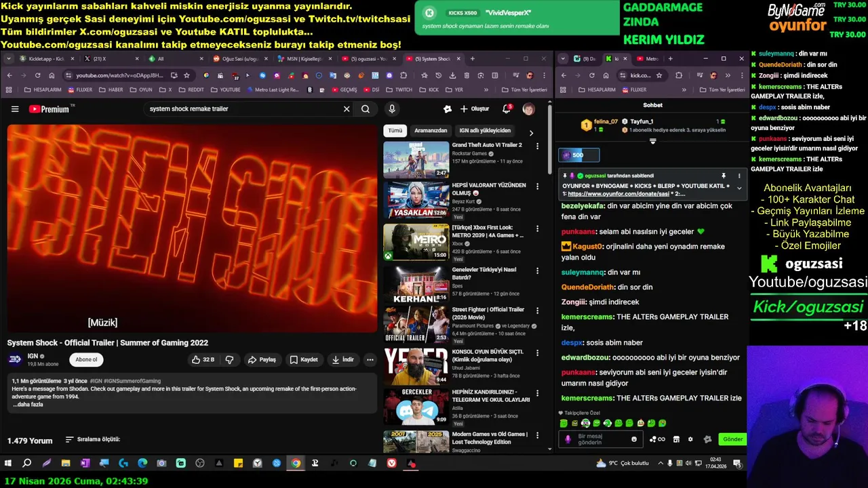Click Modern Games vs Old Games video title
868x488 pixels.
coord(490,438)
